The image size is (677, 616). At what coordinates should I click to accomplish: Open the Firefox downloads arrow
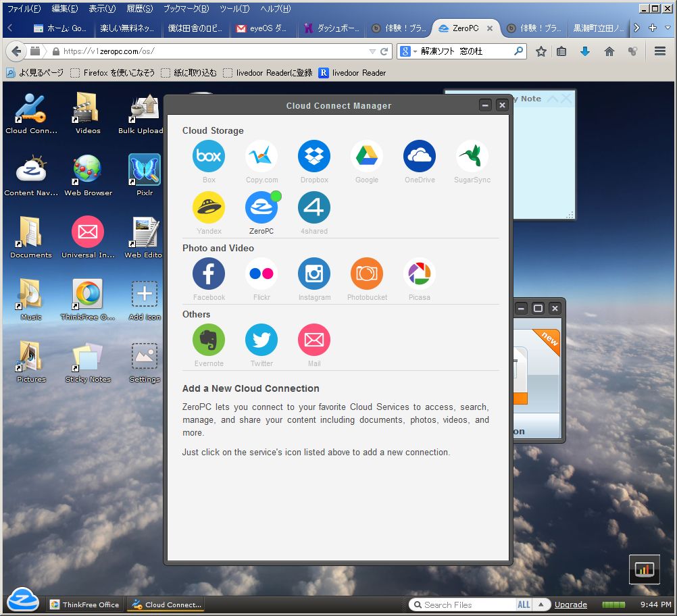tap(584, 51)
